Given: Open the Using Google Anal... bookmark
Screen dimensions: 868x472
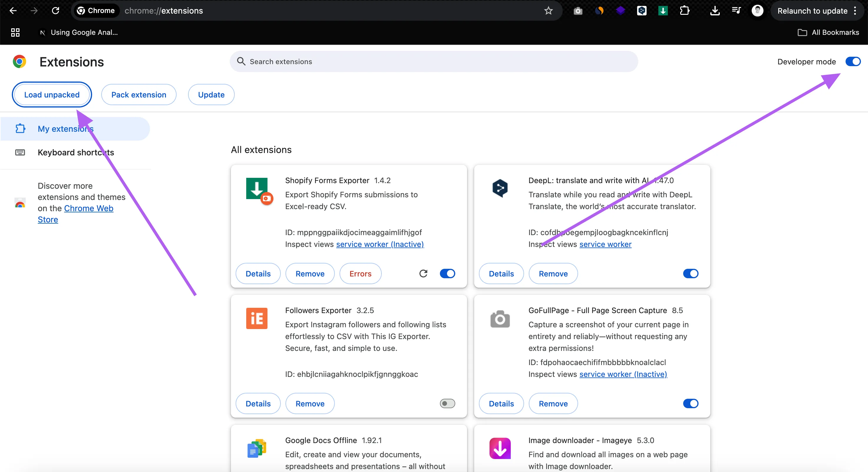Looking at the screenshot, I should coord(79,32).
